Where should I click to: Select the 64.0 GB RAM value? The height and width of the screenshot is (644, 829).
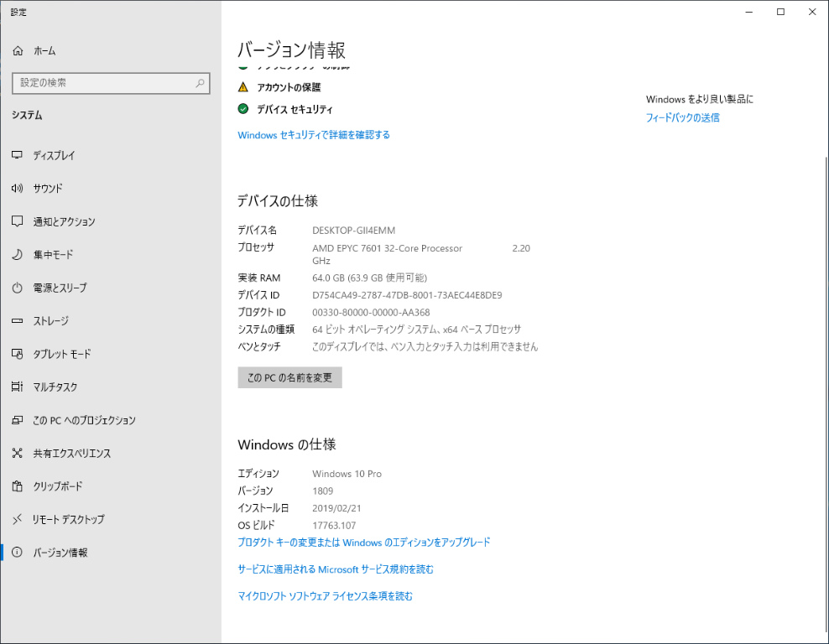(369, 278)
